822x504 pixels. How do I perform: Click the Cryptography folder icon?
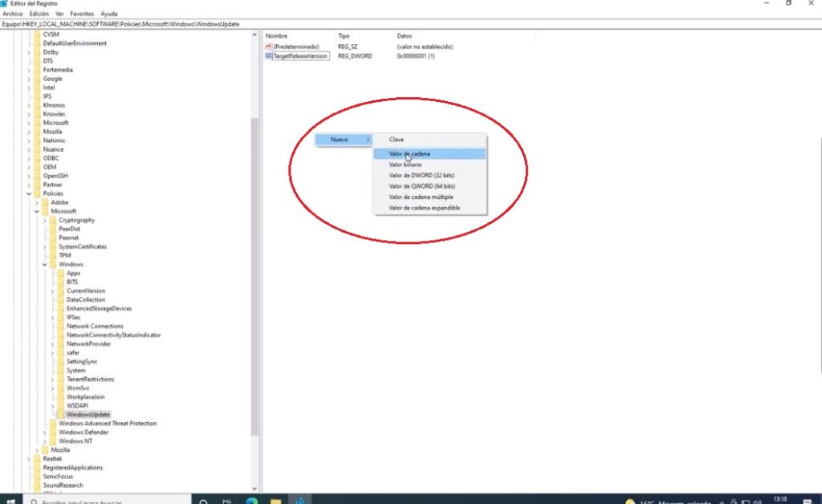point(53,220)
